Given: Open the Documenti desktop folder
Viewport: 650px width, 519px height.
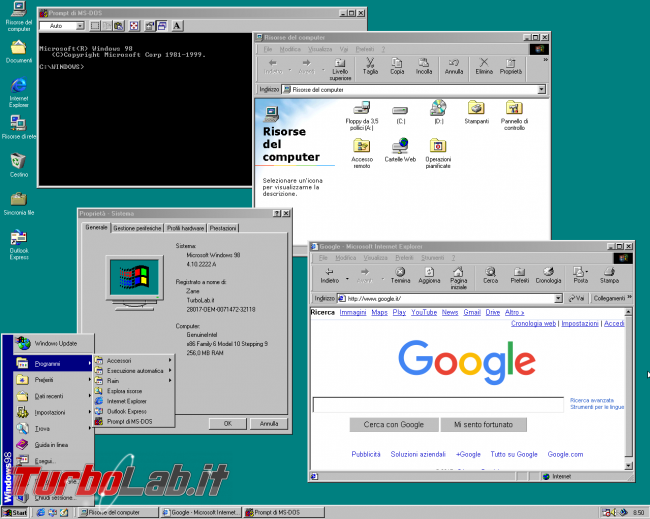Looking at the screenshot, I should 19,52.
